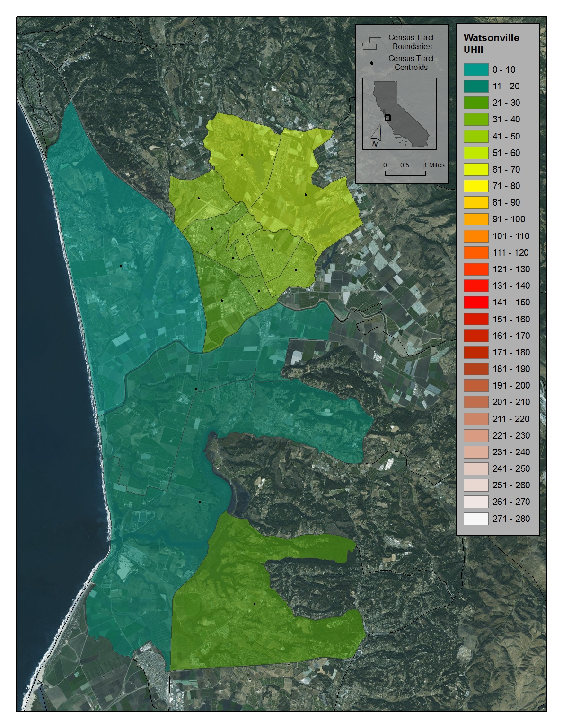Click the 11 - 20 legend color swatch
This screenshot has width=563, height=728.
475,86
